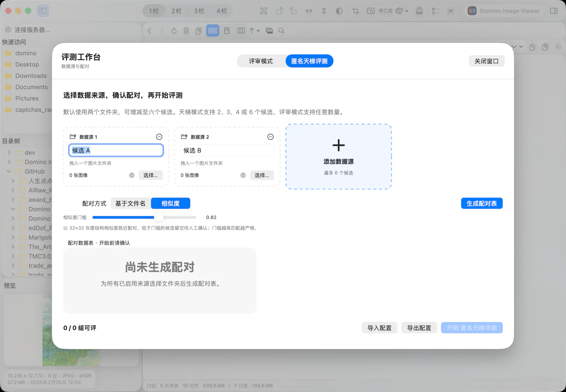Click the 候选 B name field
This screenshot has height=392, width=566.
227,150
